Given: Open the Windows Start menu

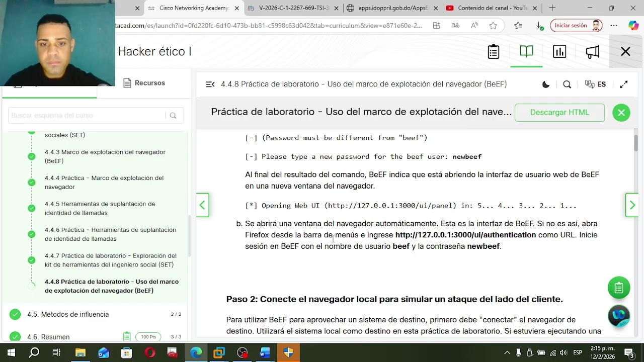Looking at the screenshot, I should click(11, 352).
